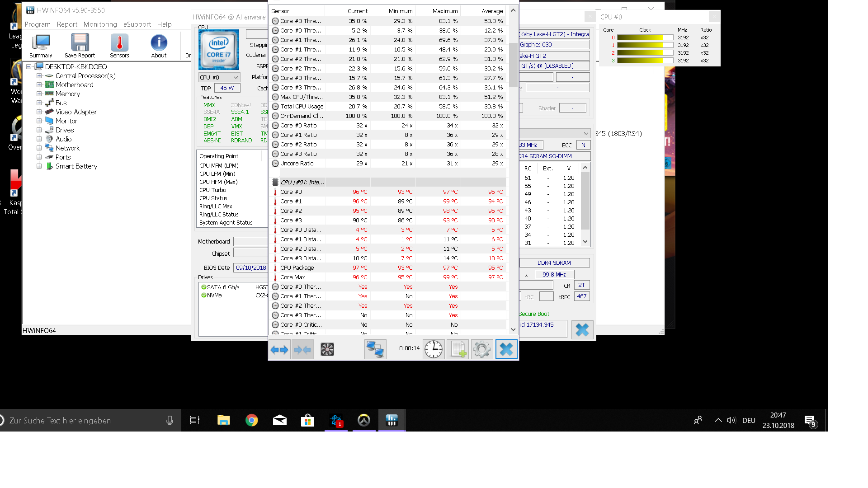The width and height of the screenshot is (868, 488).
Task: Select the Audio tree item
Action: tap(64, 139)
